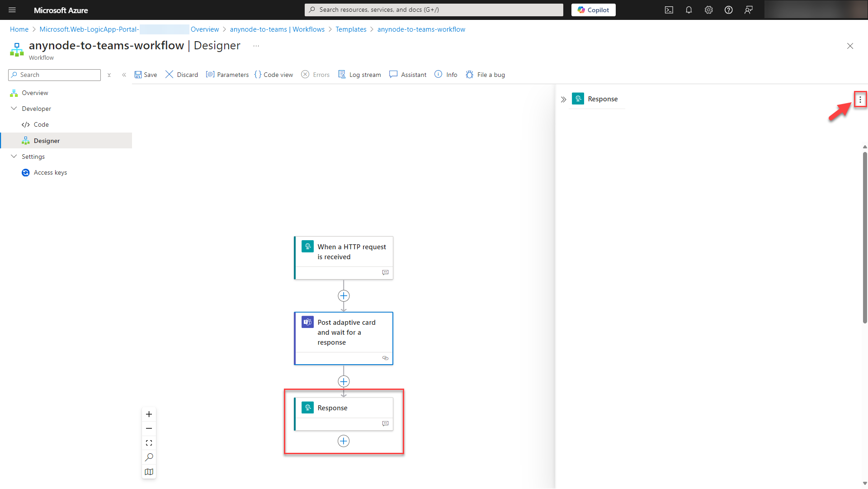This screenshot has width=868, height=489.
Task: Select the Response action node
Action: tap(344, 408)
